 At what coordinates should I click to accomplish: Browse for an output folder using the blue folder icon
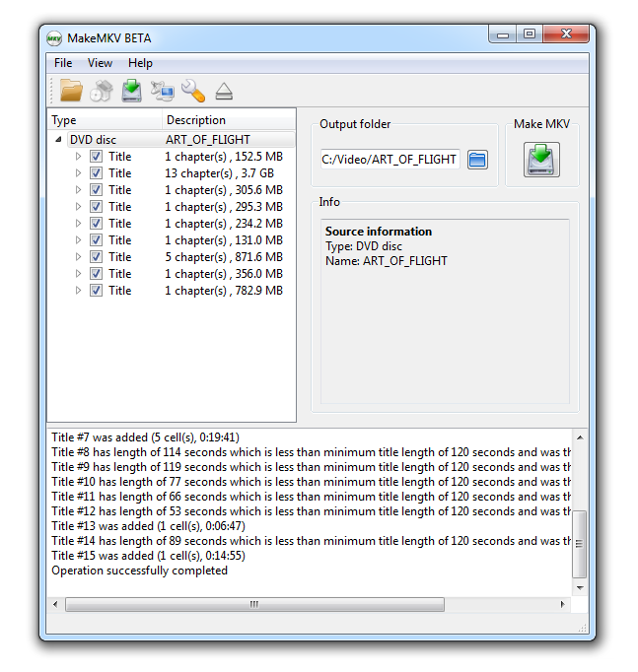click(477, 160)
